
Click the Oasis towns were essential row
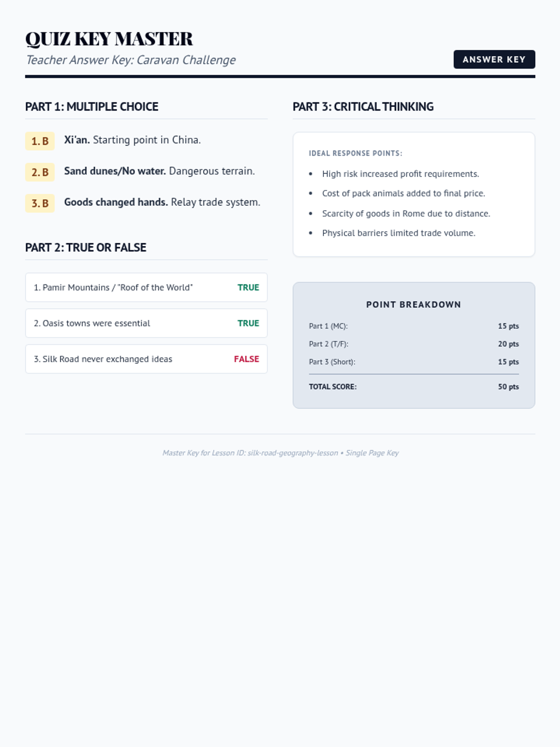146,323
